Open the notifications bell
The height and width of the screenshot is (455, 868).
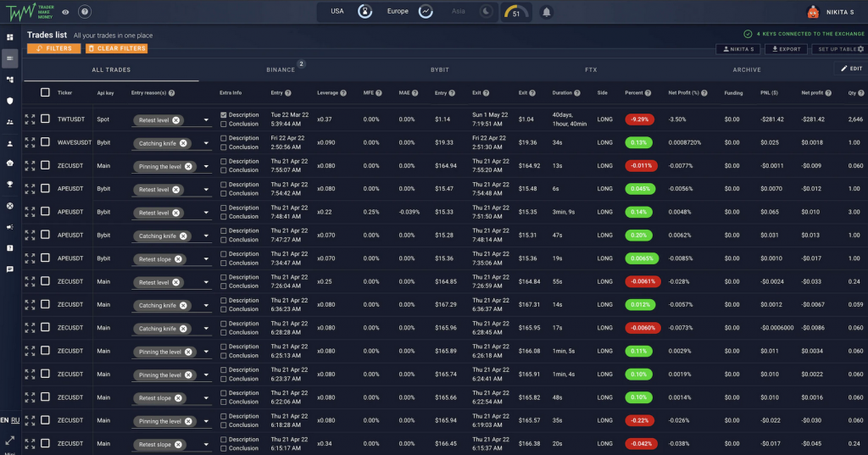click(x=547, y=12)
